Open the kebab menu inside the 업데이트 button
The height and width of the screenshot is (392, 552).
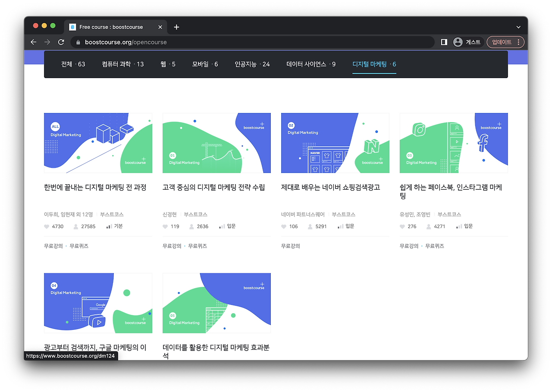tap(519, 42)
